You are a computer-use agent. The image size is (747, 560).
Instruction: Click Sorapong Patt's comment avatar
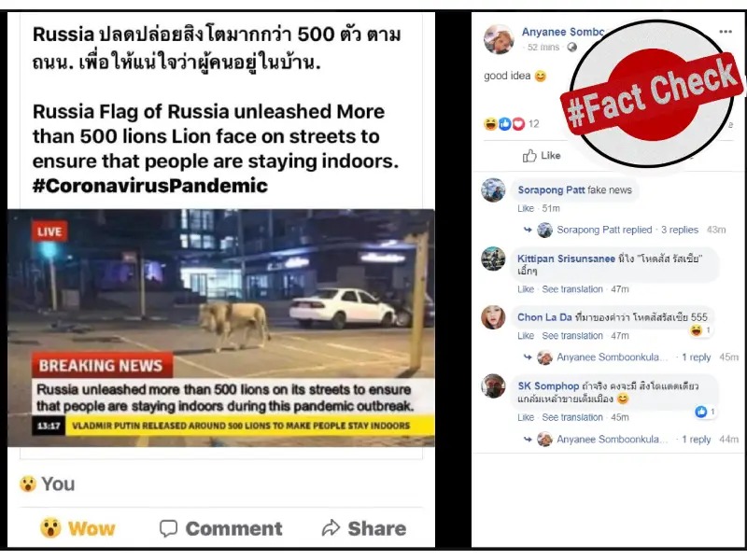(493, 190)
